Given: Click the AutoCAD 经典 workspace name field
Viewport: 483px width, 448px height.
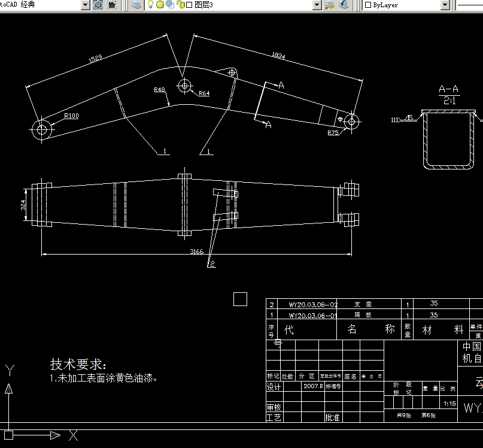Looking at the screenshot, I should tap(40, 5).
